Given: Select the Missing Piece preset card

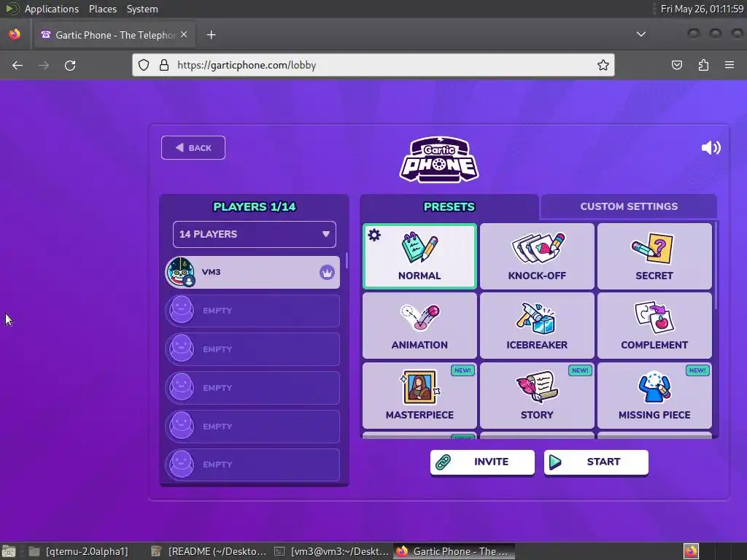Looking at the screenshot, I should [x=654, y=395].
